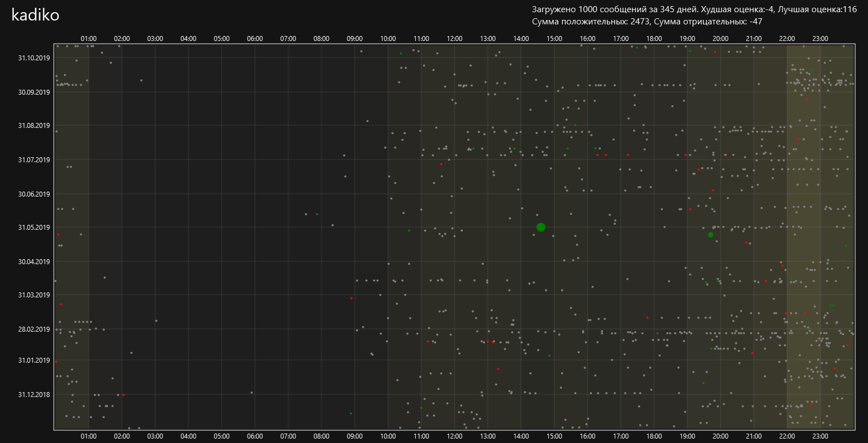
Task: Click the 31.10.2019 date label
Action: pos(34,58)
